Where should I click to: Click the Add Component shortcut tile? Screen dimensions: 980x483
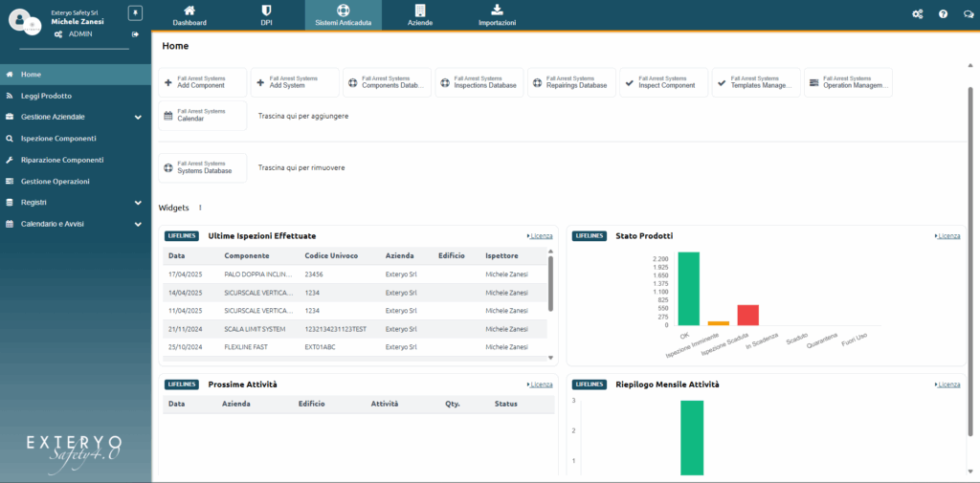tap(203, 82)
